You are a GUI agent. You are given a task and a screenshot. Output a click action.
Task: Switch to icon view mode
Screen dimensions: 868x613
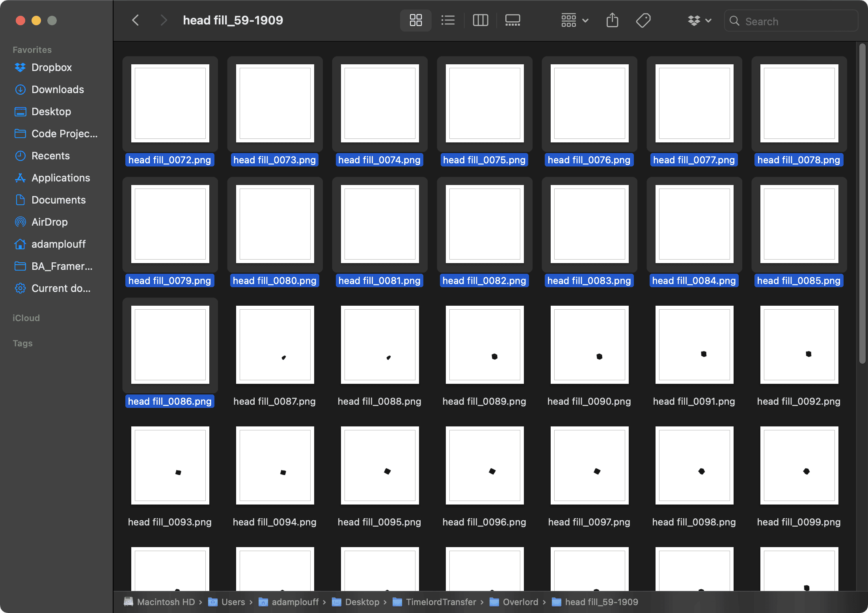[415, 20]
